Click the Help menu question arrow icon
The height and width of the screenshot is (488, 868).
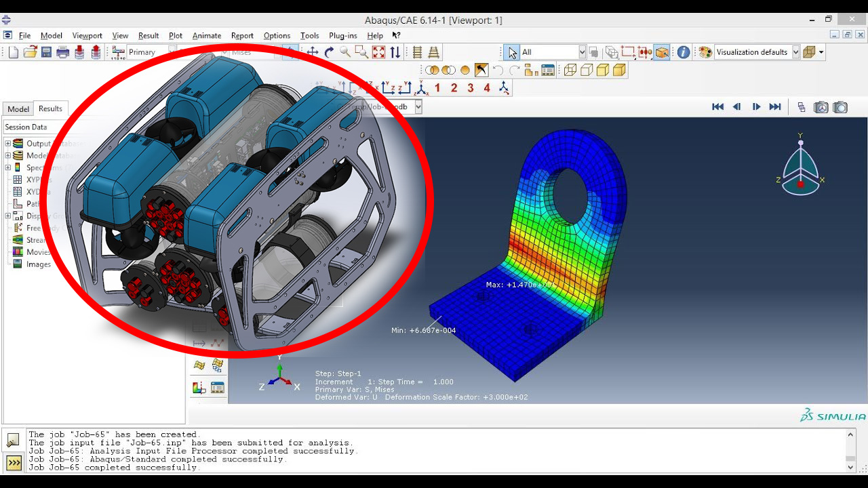tap(397, 36)
